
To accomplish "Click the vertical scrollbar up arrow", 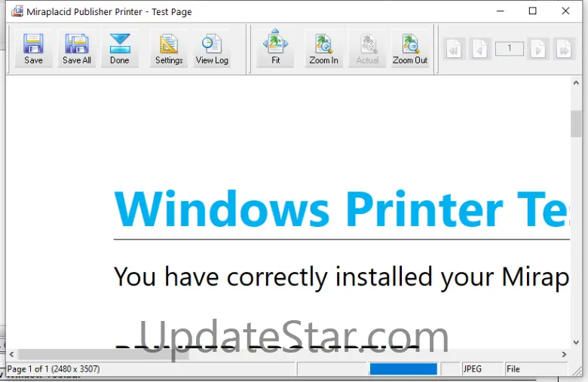I will click(576, 83).
